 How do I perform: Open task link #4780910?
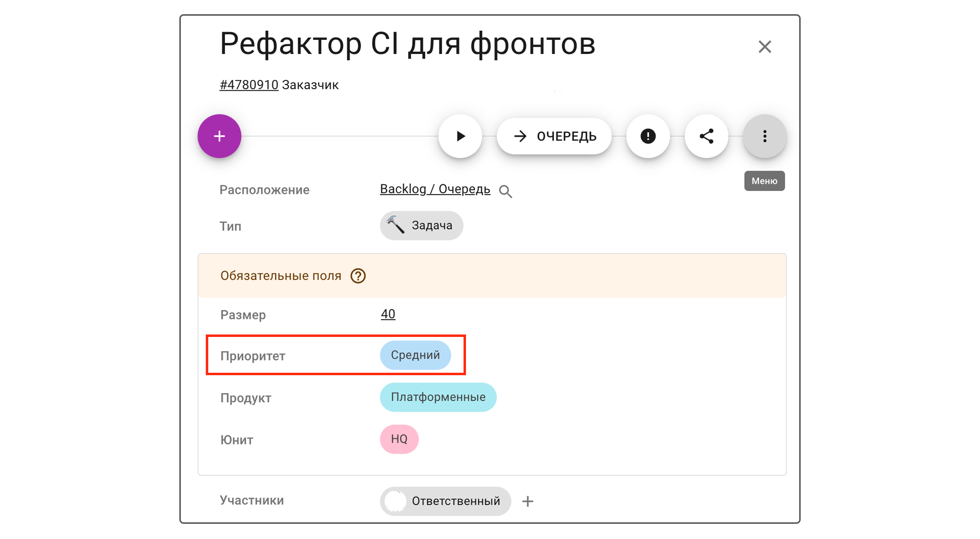pyautogui.click(x=249, y=85)
